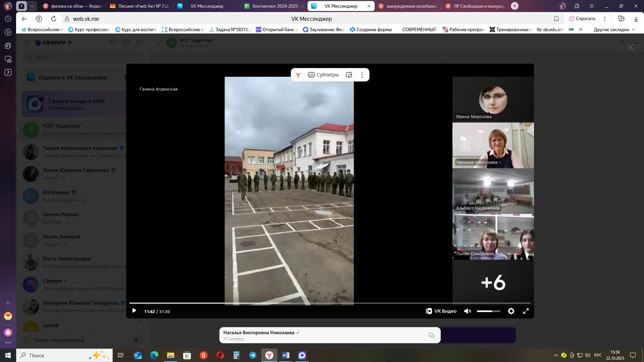Open the 15:59 clock and calendar flyout
Screen dimensions: 644x362
[x=614, y=355]
